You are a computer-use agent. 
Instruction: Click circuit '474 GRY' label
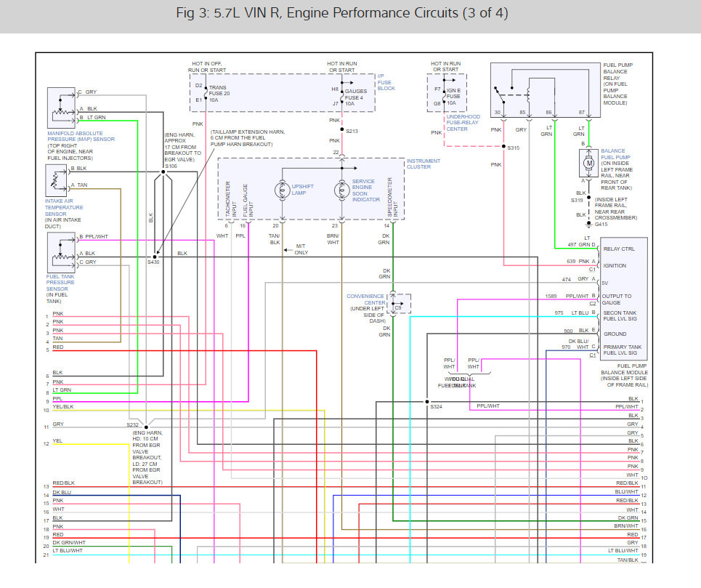point(575,279)
